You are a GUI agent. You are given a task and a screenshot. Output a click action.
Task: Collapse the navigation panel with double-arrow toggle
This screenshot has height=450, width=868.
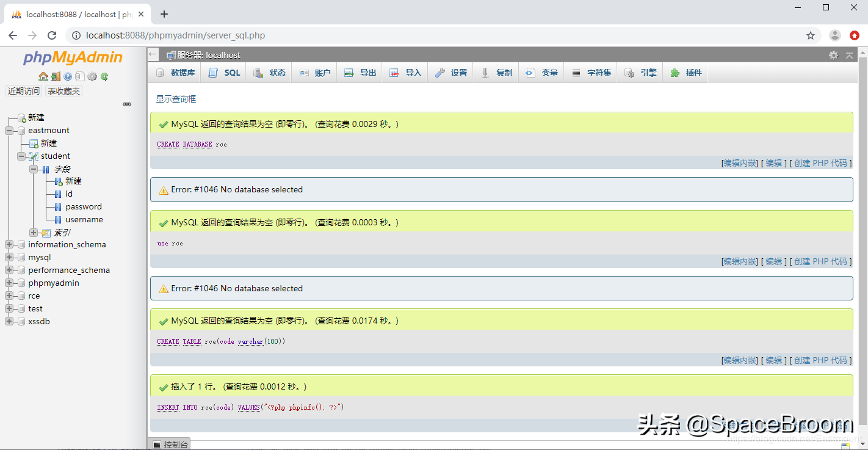click(127, 104)
